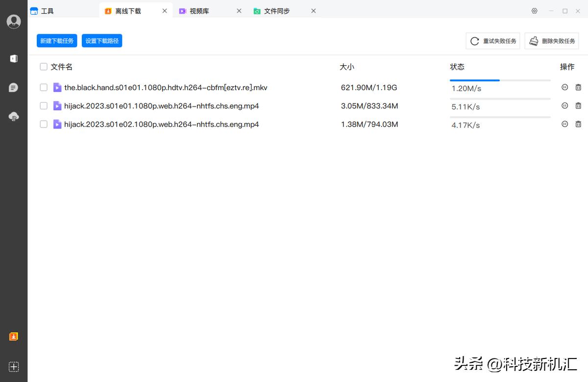This screenshot has height=382, width=588.
Task: Switch to the 文件同步 tab
Action: click(x=277, y=10)
